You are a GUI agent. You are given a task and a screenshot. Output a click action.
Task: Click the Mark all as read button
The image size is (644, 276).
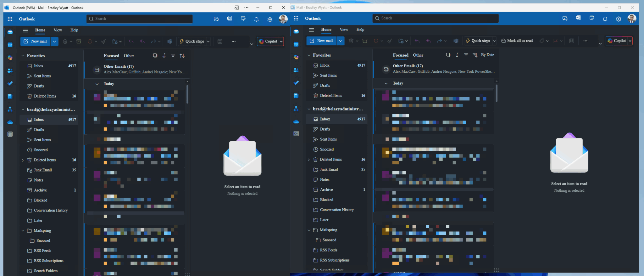pyautogui.click(x=517, y=41)
